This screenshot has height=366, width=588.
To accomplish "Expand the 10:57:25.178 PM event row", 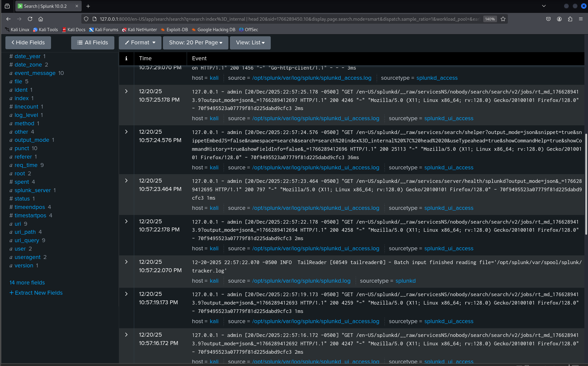I will coord(126,91).
